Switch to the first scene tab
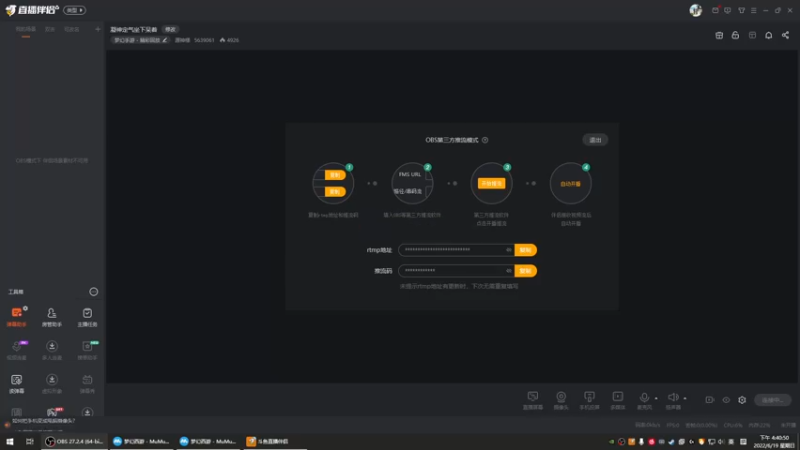This screenshot has width=800, height=450. [26, 30]
